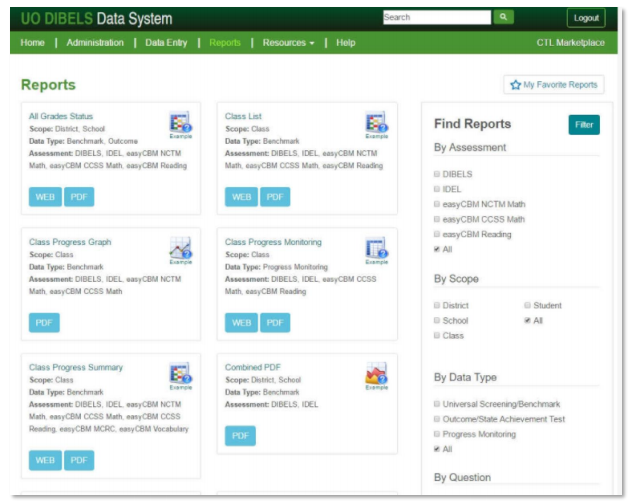Open All Grades Status example icon

pos(180,125)
